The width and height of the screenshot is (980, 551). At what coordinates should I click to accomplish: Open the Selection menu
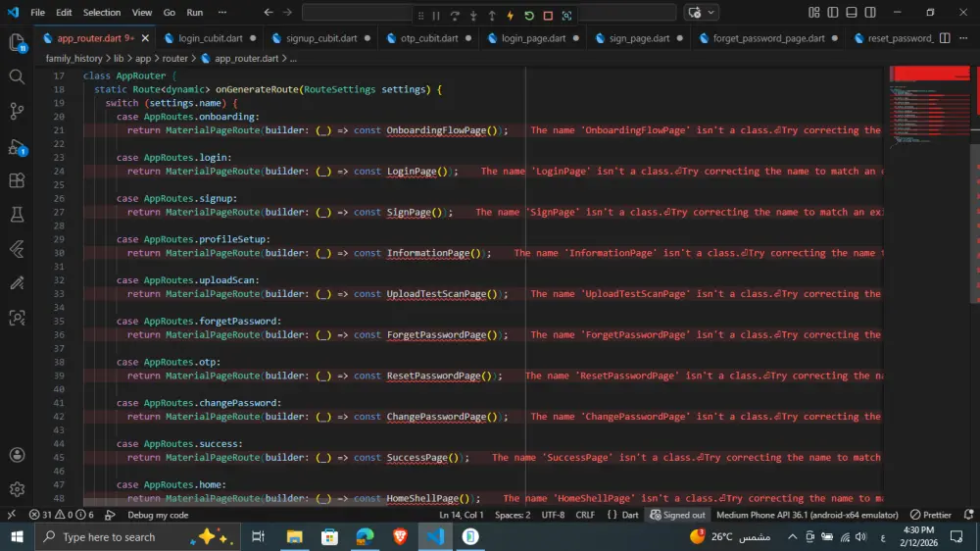pos(102,12)
